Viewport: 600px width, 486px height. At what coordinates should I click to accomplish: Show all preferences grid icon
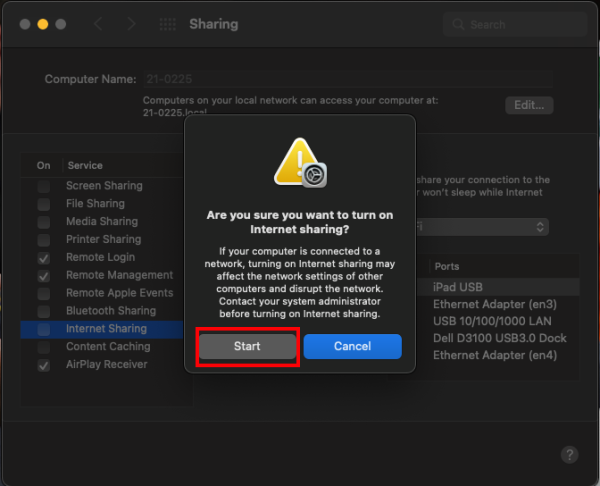coord(168,24)
